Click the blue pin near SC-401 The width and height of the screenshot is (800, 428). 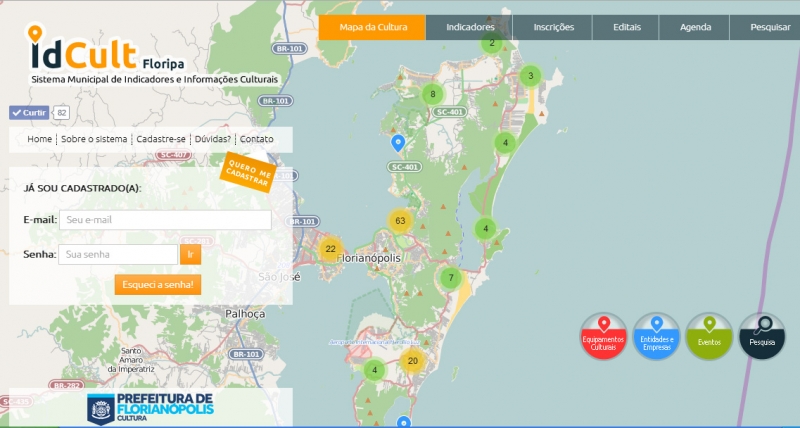[397, 143]
